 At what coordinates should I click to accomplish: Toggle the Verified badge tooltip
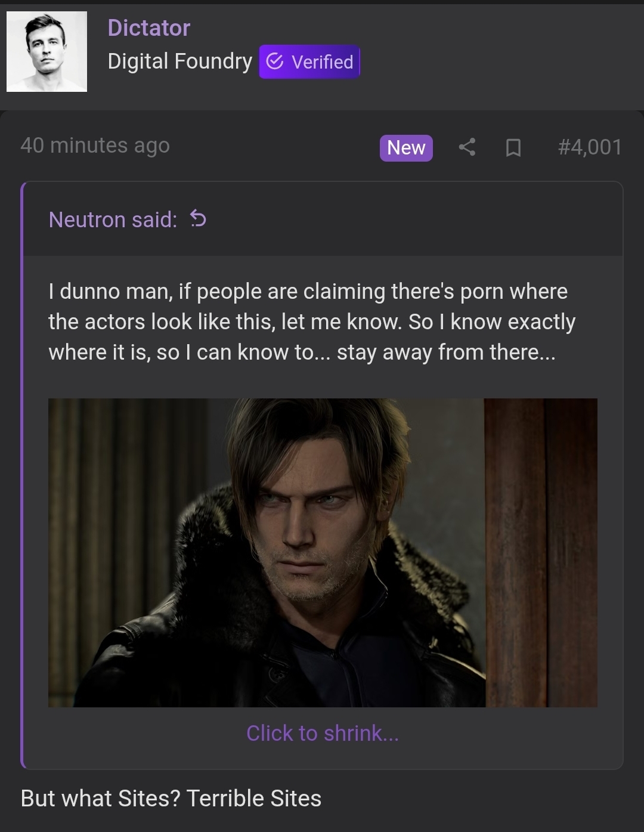click(309, 61)
